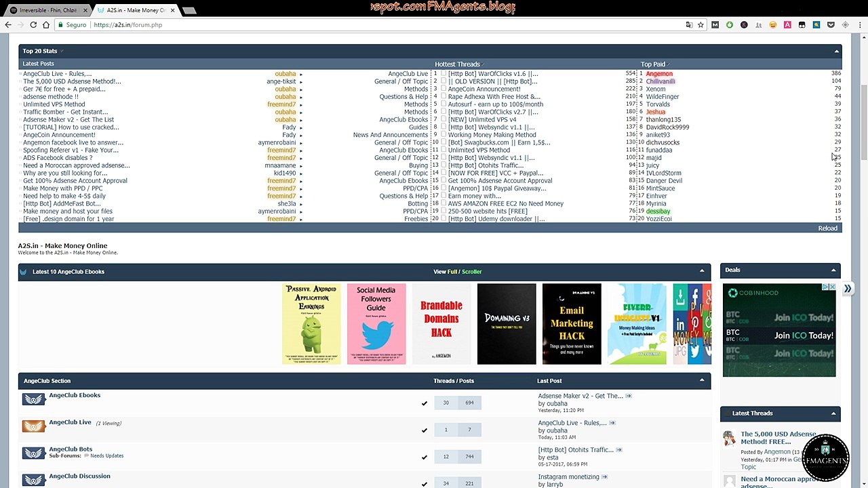Open the 'The 5,000 USD Adsense Method' sidebar thread
The image size is (868, 488).
[778, 438]
